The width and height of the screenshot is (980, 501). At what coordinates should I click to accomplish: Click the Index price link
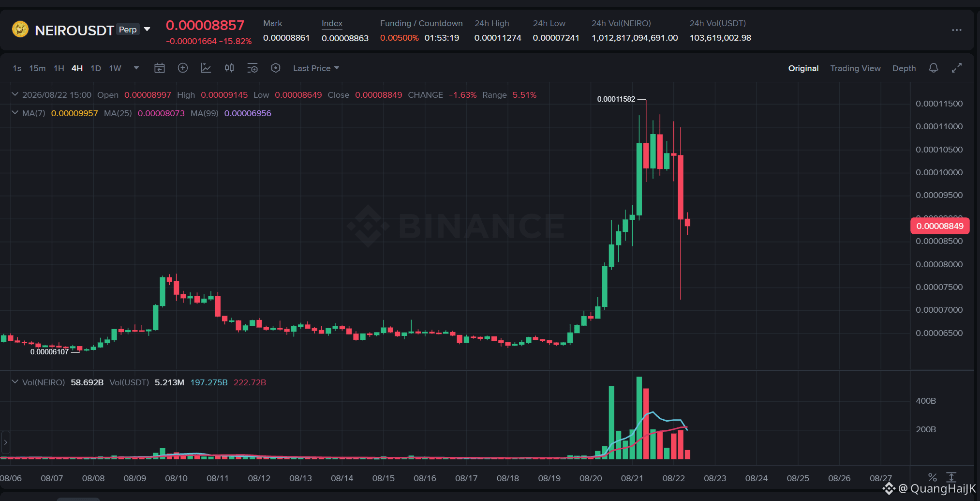tap(332, 24)
